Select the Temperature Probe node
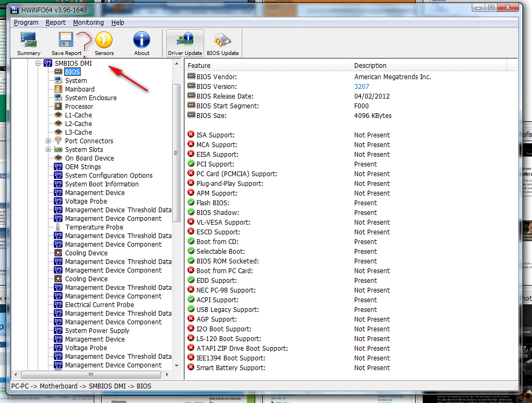Viewport: 532px width, 403px height. [x=94, y=227]
